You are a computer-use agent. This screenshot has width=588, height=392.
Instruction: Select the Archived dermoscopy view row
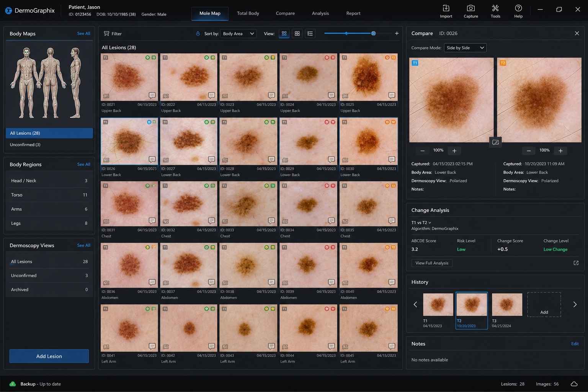point(49,290)
